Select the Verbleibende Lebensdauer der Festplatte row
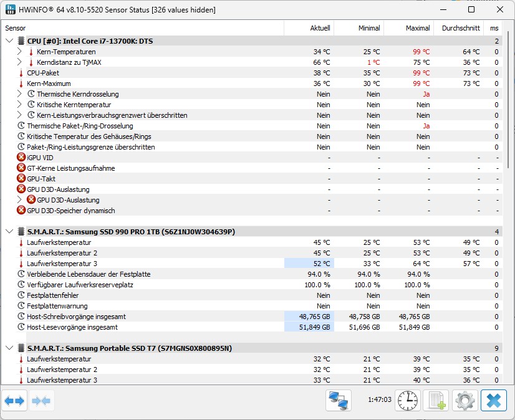The height and width of the screenshot is (420, 515). (88, 274)
